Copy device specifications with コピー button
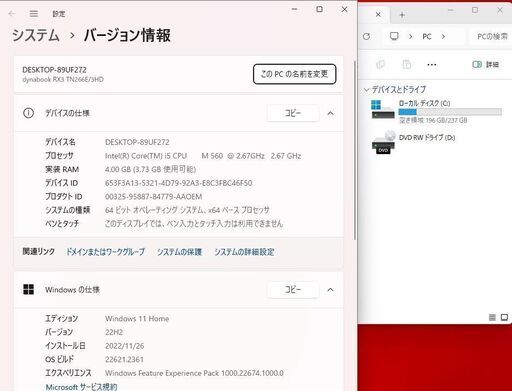Screen dimensions: 512x391 (x=293, y=113)
